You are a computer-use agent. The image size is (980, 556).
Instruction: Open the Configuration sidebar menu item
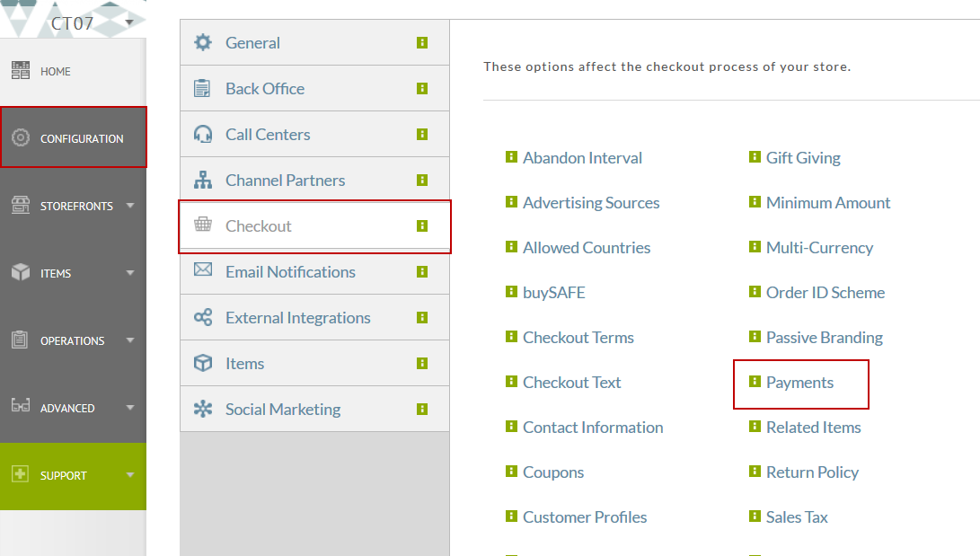(74, 137)
